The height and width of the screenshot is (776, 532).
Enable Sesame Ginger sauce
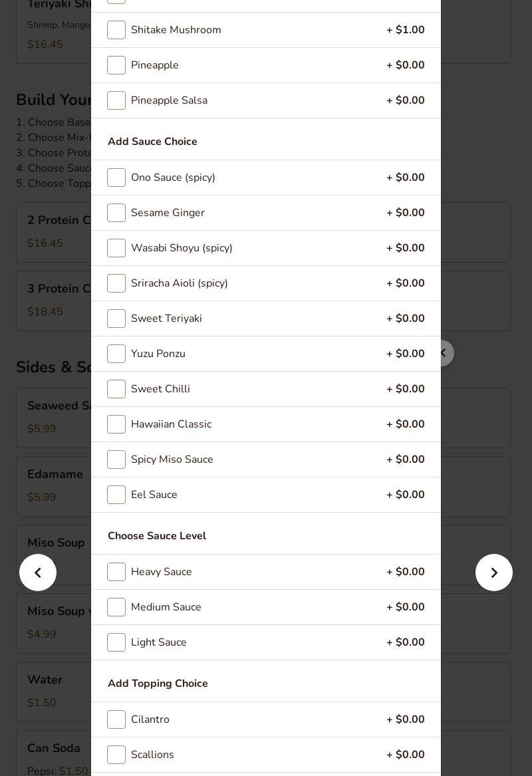coord(116,213)
